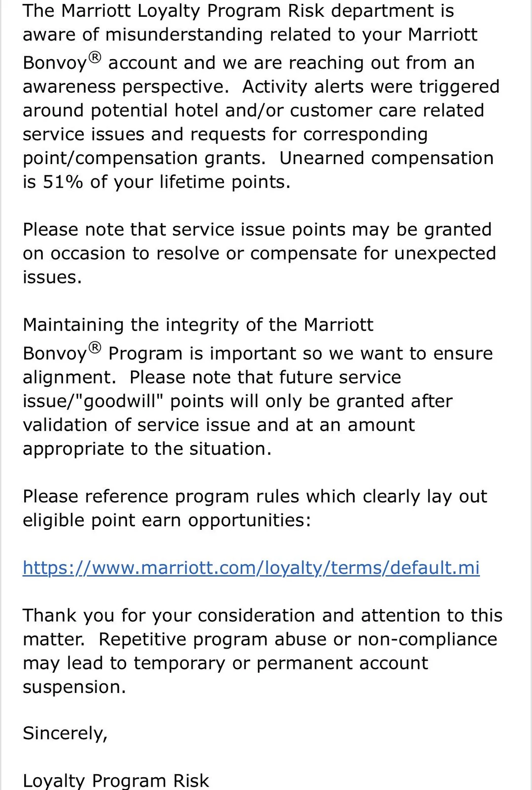Open the marriott.com loyalty terms link
Viewport: 532px width, 790px height.
251,568
